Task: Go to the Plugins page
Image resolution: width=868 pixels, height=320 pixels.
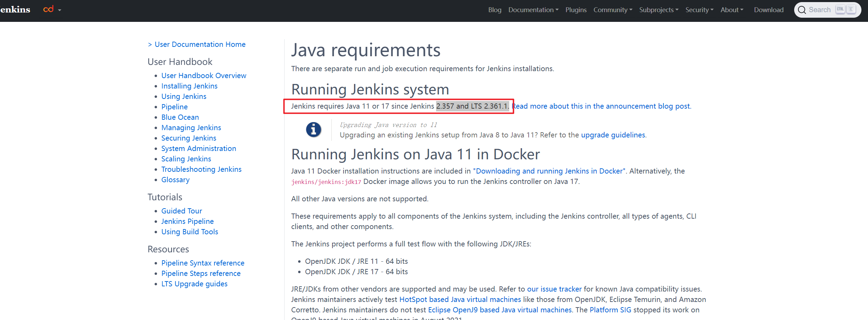Action: pos(576,10)
